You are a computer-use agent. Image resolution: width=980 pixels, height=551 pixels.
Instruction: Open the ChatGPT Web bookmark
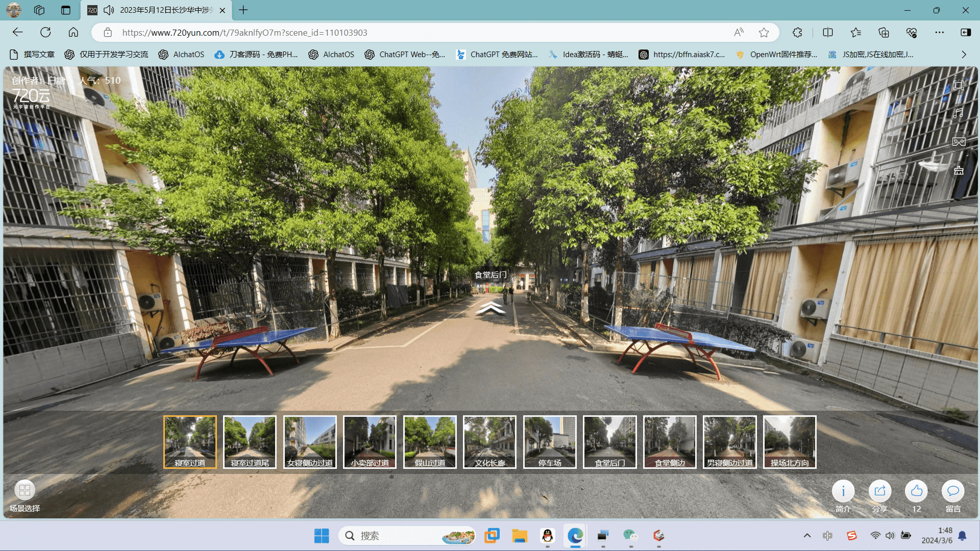pyautogui.click(x=405, y=55)
